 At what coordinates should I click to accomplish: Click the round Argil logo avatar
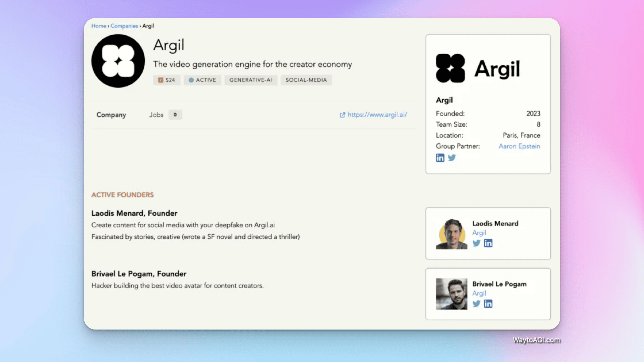tap(118, 61)
